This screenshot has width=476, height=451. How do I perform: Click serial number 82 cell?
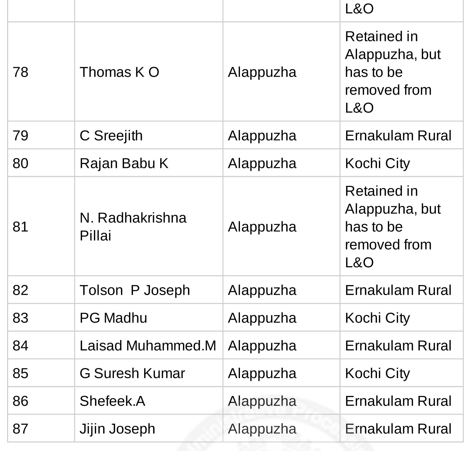(41, 290)
